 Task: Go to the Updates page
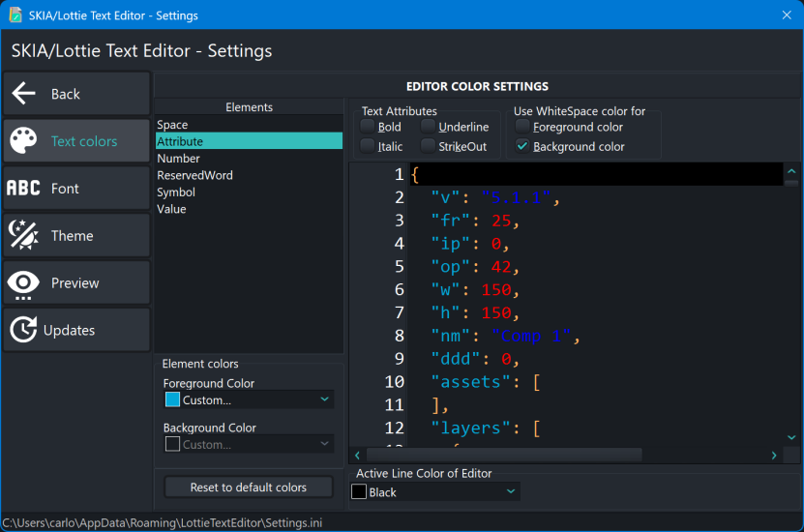(x=76, y=330)
